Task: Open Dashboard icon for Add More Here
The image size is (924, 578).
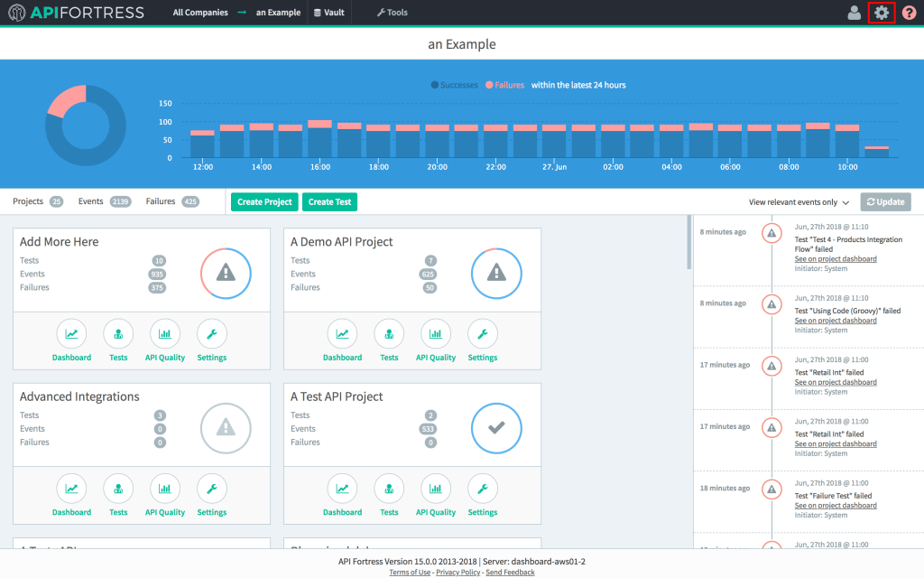Action: (71, 334)
